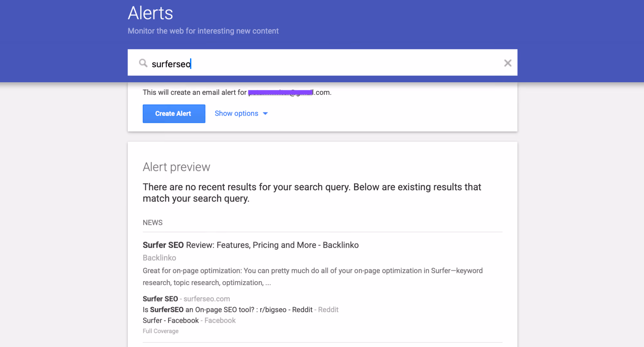Screen dimensions: 644x347
Task: Click the NEWS section heading
Action: (x=153, y=223)
